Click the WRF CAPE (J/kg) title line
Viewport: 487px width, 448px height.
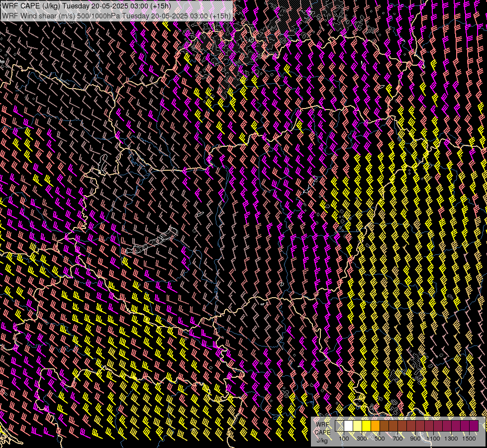pos(87,6)
